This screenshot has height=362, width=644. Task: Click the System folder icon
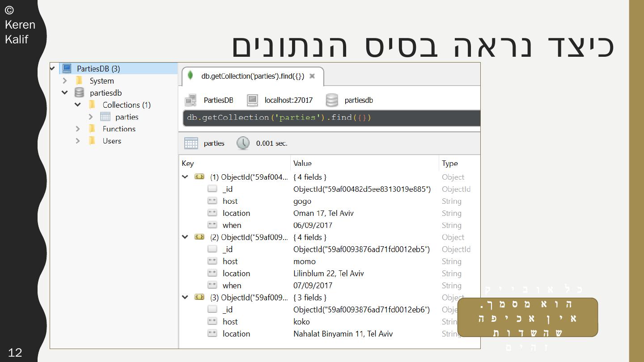(x=79, y=80)
